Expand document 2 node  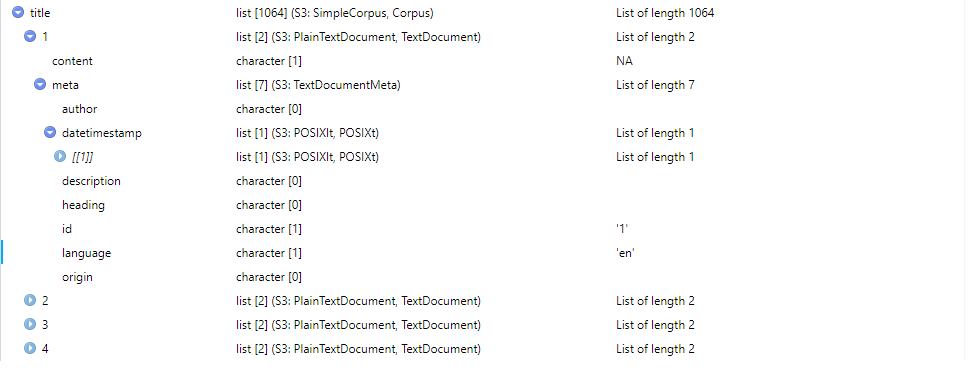click(x=30, y=301)
